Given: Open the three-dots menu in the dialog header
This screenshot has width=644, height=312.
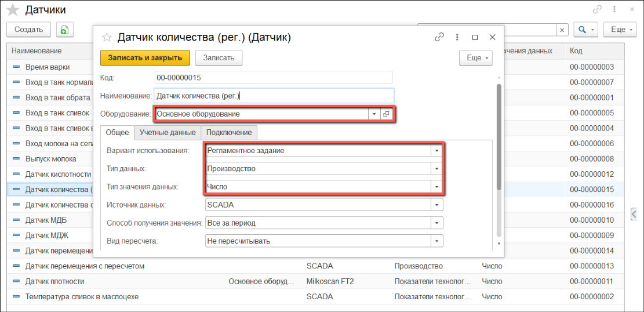Looking at the screenshot, I should pyautogui.click(x=457, y=37).
